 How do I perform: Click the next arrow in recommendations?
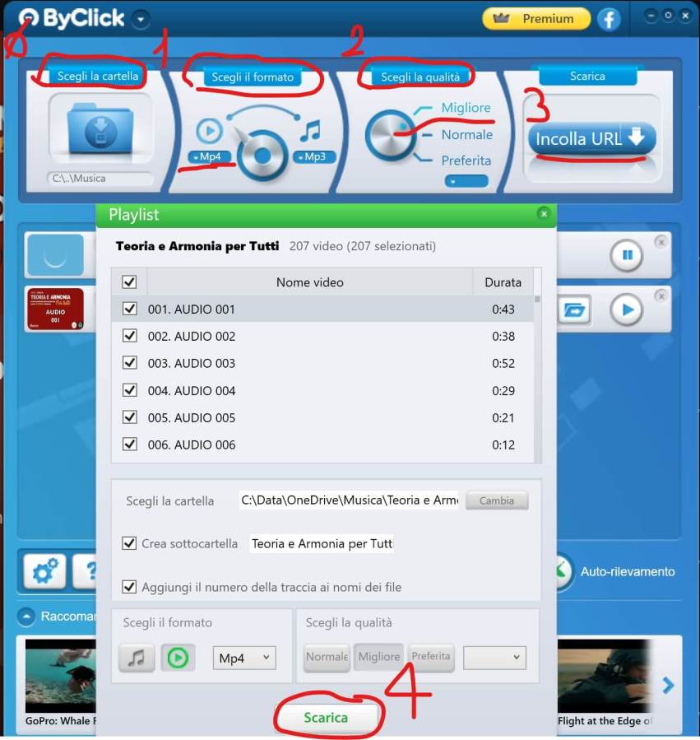click(668, 685)
